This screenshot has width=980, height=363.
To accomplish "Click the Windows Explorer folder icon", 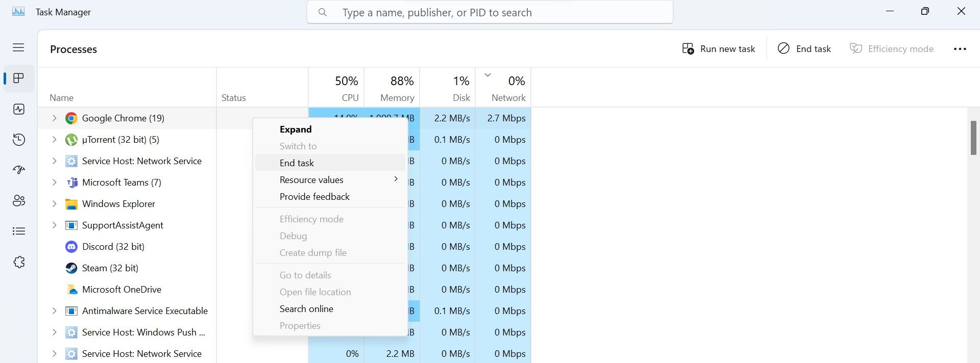I will (71, 204).
